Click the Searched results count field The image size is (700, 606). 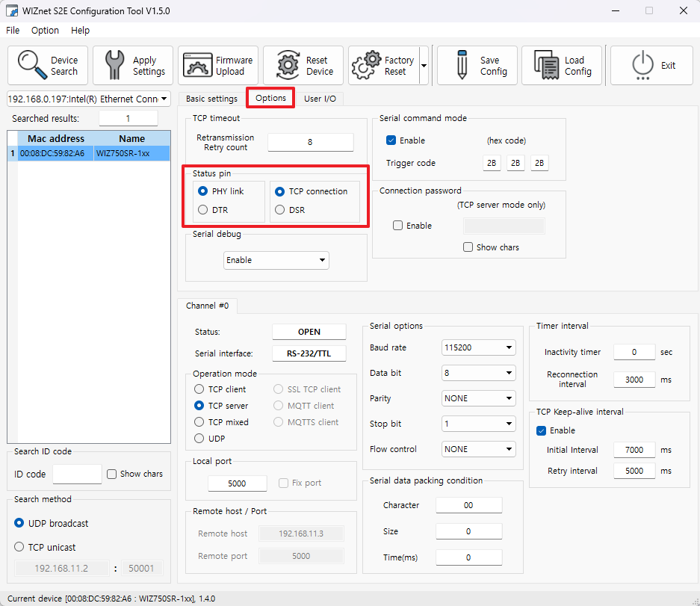tap(128, 118)
